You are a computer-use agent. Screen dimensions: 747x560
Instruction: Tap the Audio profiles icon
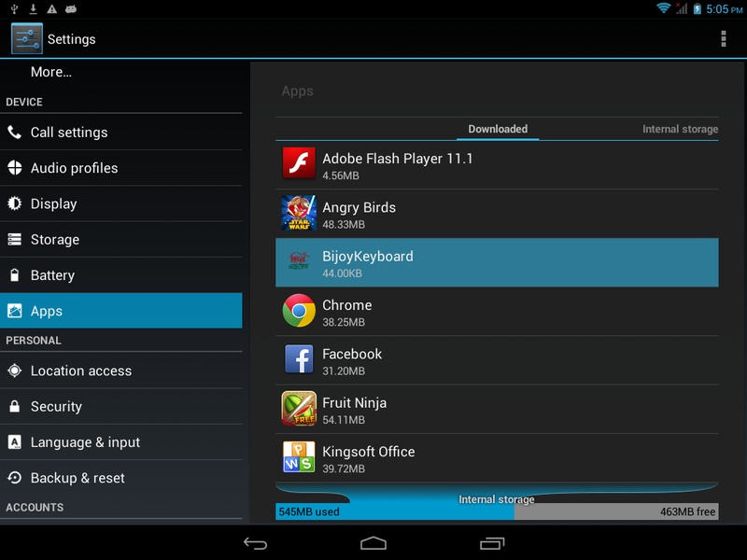15,168
